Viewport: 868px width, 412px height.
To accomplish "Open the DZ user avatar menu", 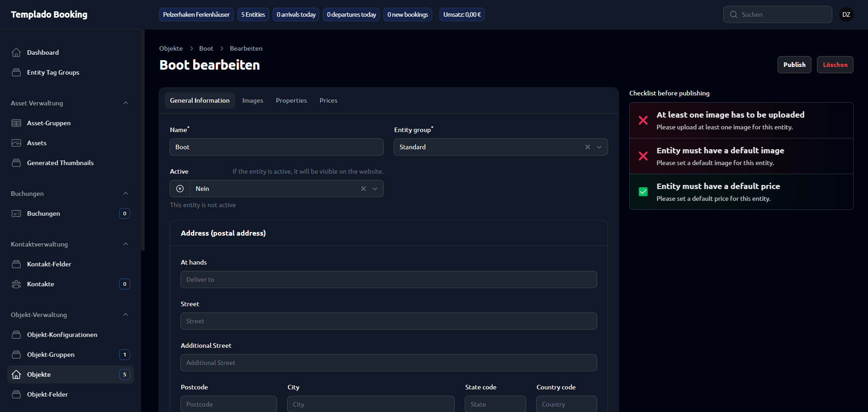I will 846,14.
